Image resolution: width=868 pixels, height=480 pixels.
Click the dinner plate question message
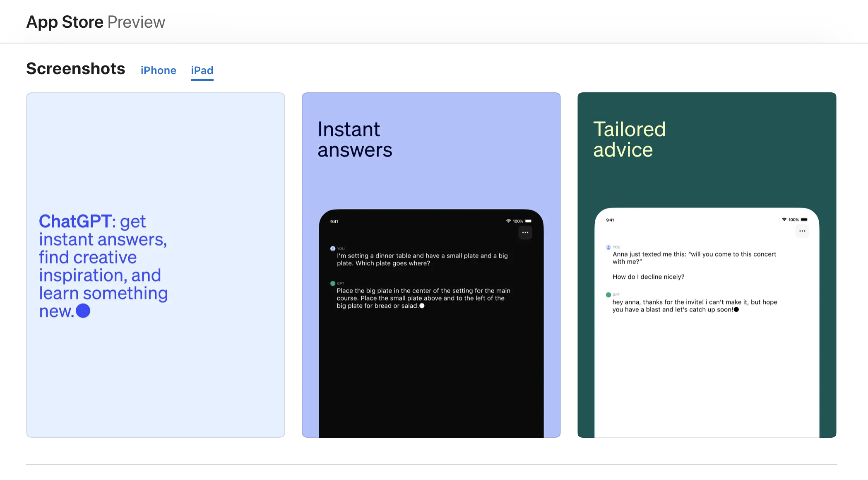[422, 260]
